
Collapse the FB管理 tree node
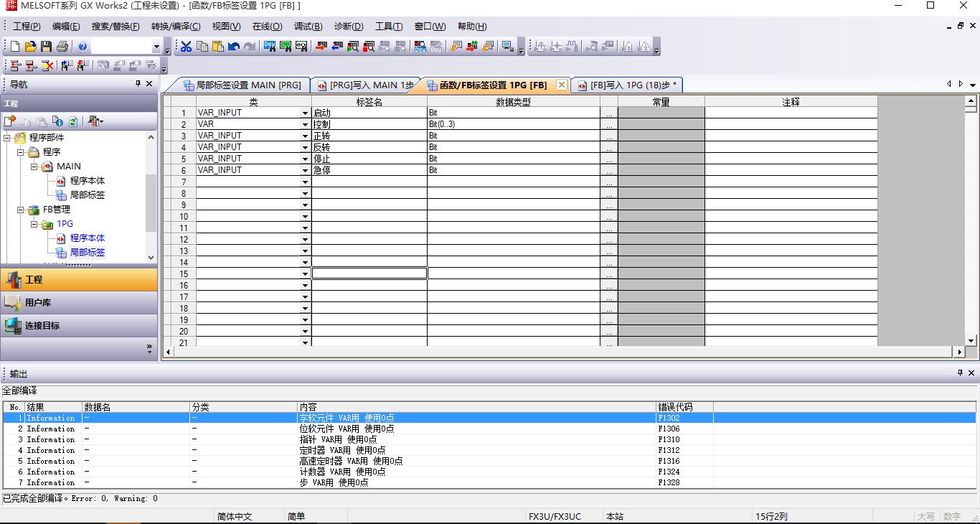[22, 210]
